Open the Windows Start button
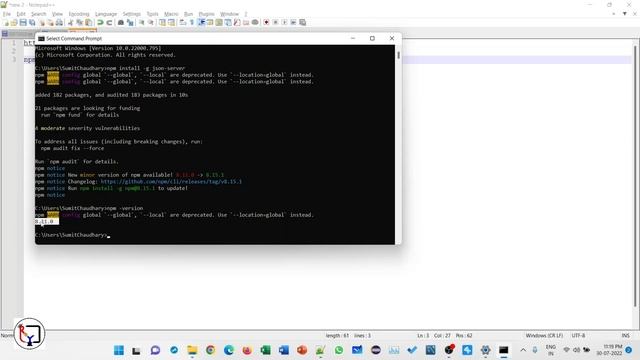 (119, 350)
